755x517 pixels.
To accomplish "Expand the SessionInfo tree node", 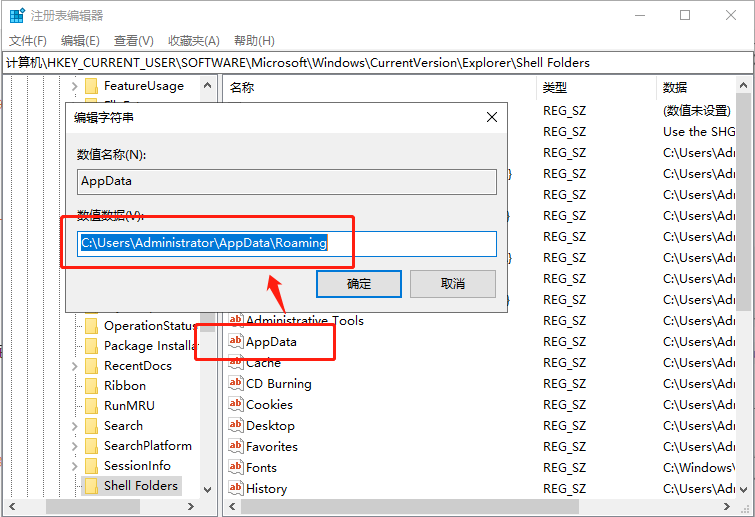I will click(x=75, y=466).
